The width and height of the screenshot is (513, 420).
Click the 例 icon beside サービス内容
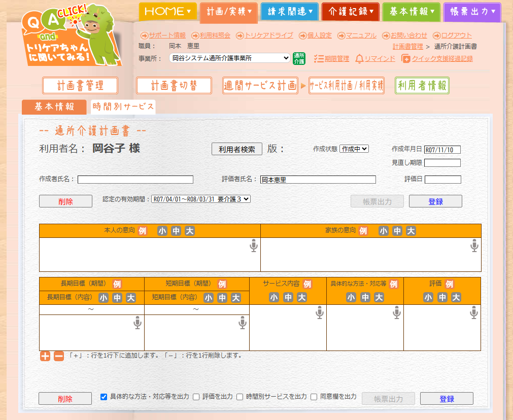click(307, 284)
